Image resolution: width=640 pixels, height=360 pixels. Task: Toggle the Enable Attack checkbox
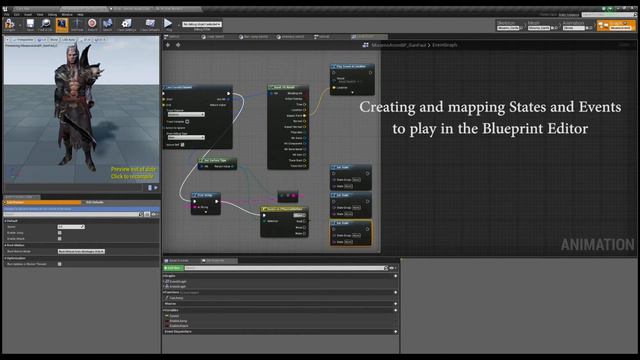[x=60, y=239]
